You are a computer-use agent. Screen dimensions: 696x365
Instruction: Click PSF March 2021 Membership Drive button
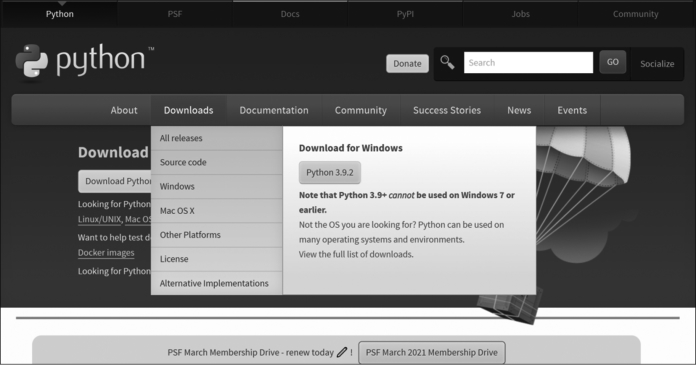point(431,353)
